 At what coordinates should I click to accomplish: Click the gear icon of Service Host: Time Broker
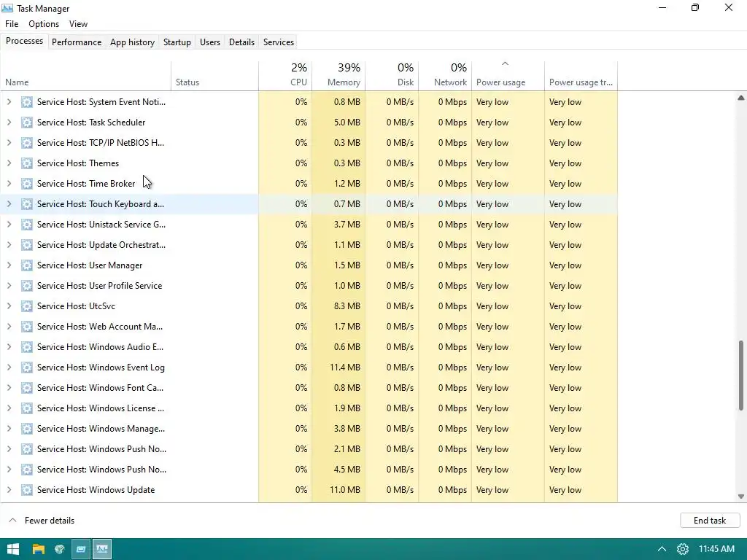pyautogui.click(x=27, y=184)
